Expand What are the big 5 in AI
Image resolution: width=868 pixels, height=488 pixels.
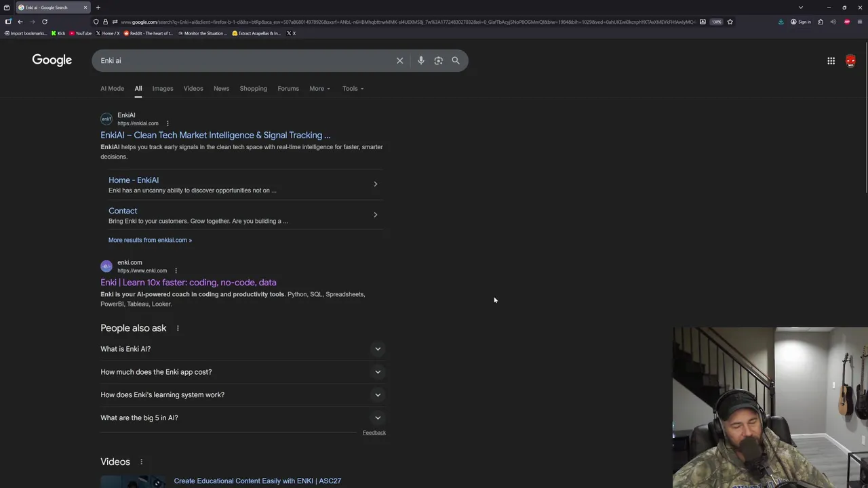tap(241, 418)
